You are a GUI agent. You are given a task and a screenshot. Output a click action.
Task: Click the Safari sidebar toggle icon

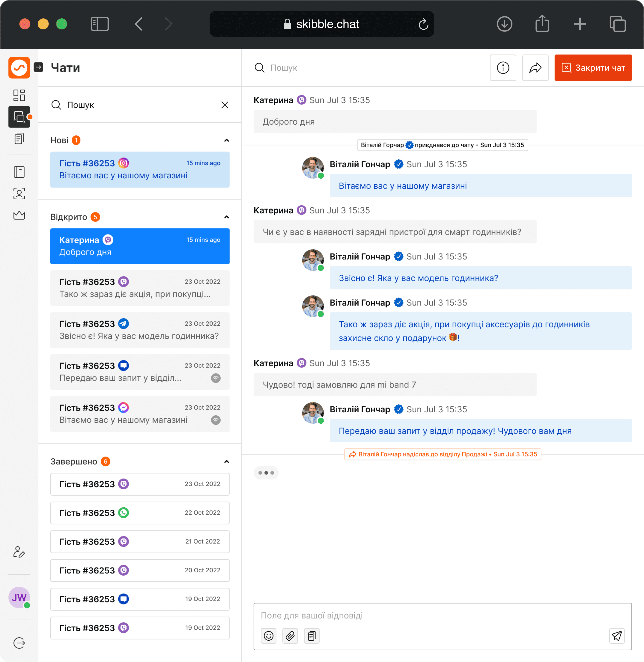tap(100, 24)
